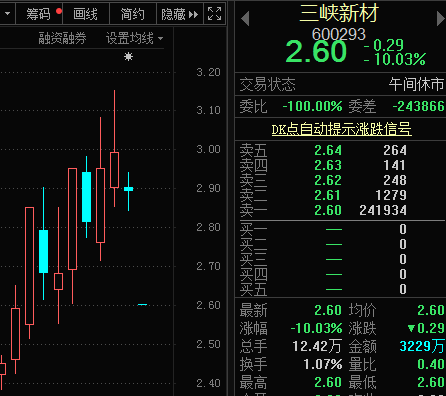Select the 画线 drawing tool
Viewport: 446px width, 396px height.
pos(86,14)
